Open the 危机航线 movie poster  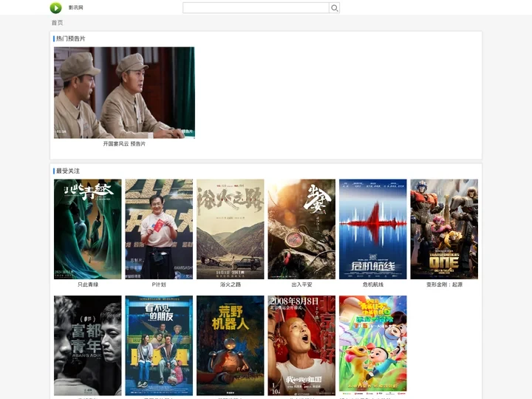(x=372, y=229)
